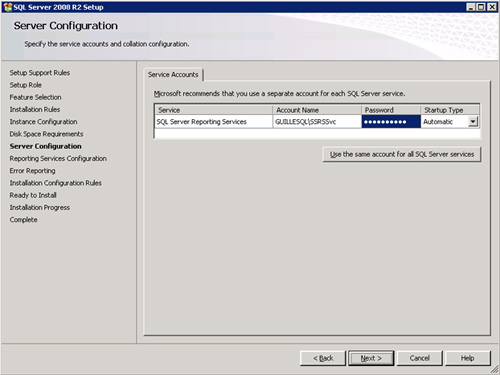Select Complete step in sidebar

coord(23,220)
